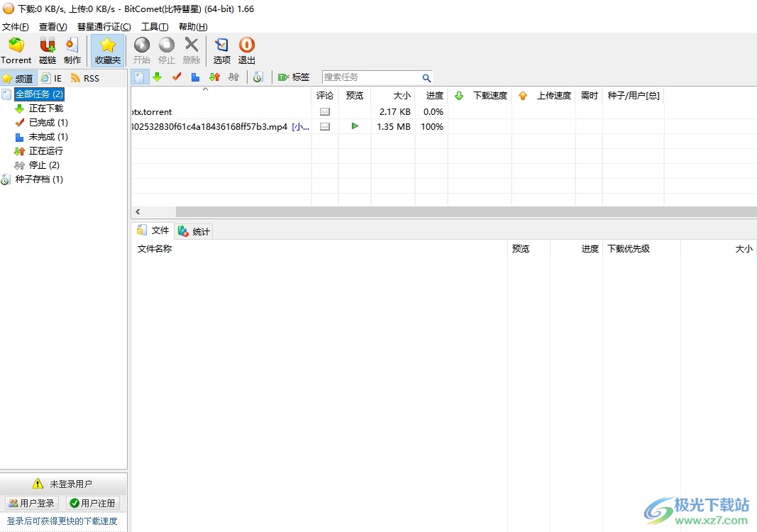Click the 未登录用户 status header
The width and height of the screenshot is (757, 532).
pos(62,484)
